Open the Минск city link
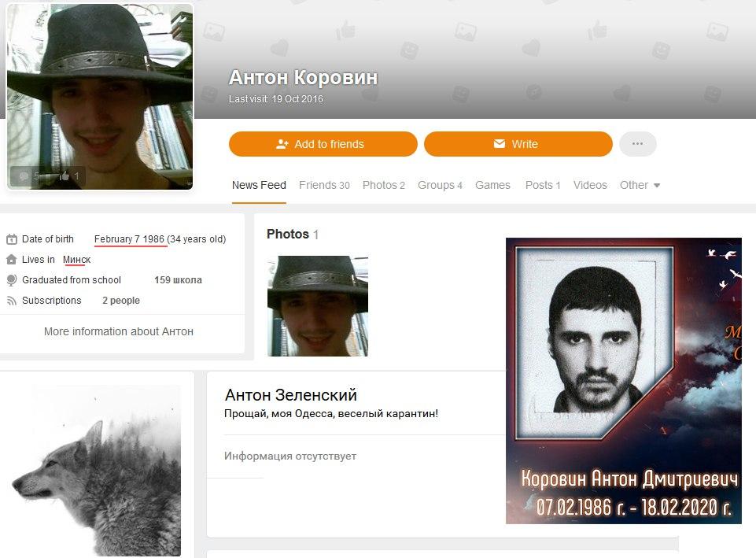The height and width of the screenshot is (558, 756). pos(77,260)
